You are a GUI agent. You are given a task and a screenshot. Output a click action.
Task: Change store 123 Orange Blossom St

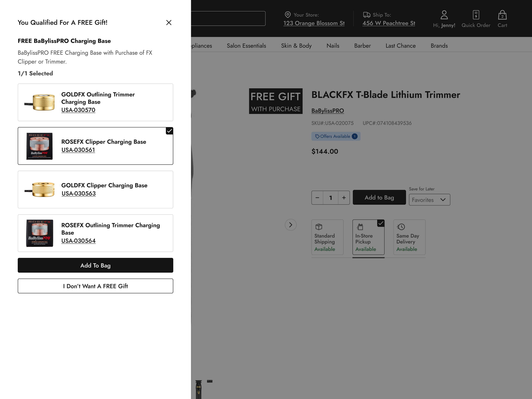coord(314,23)
